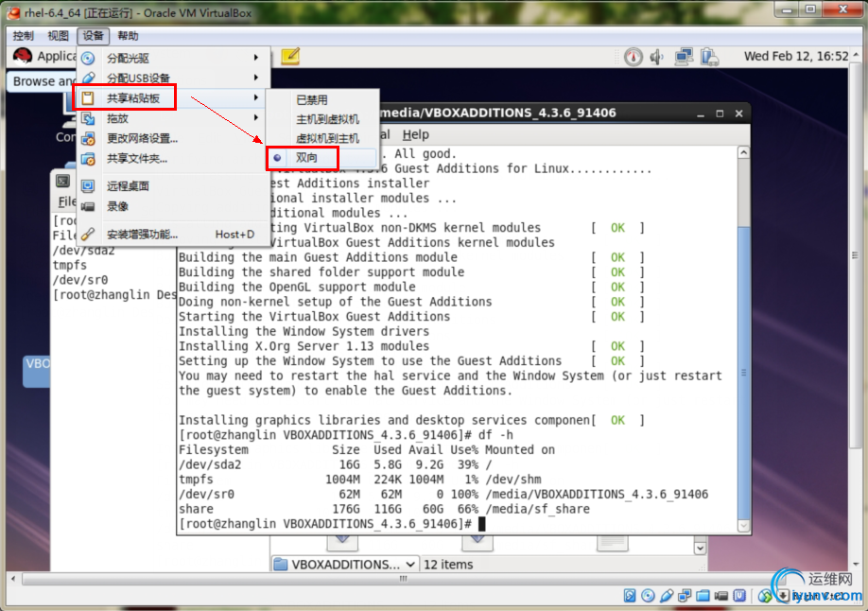Click the power manager tray icon

coord(709,57)
